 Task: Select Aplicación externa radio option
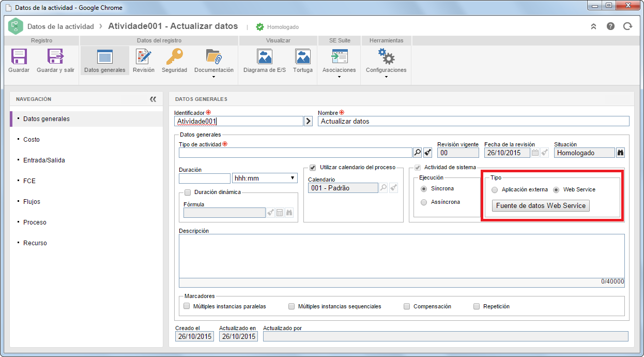[495, 189]
